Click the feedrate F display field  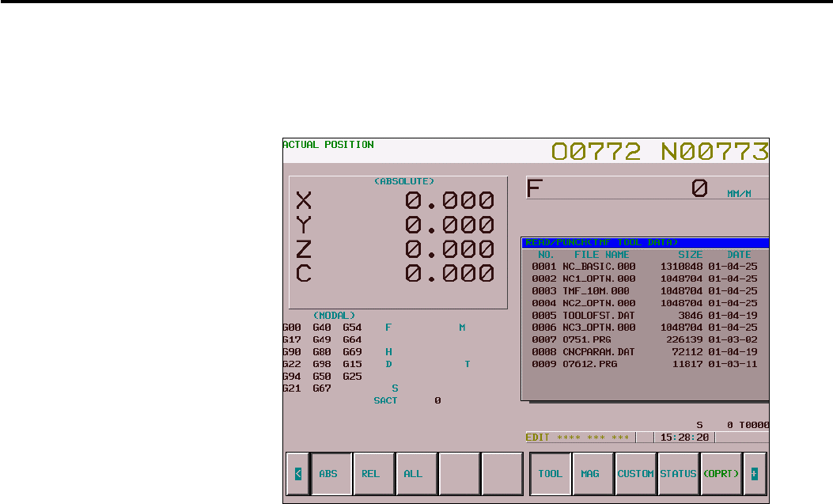647,188
